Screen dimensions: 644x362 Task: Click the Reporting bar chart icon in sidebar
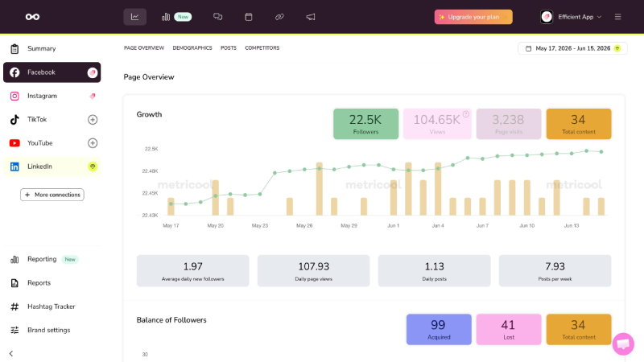coord(14,259)
